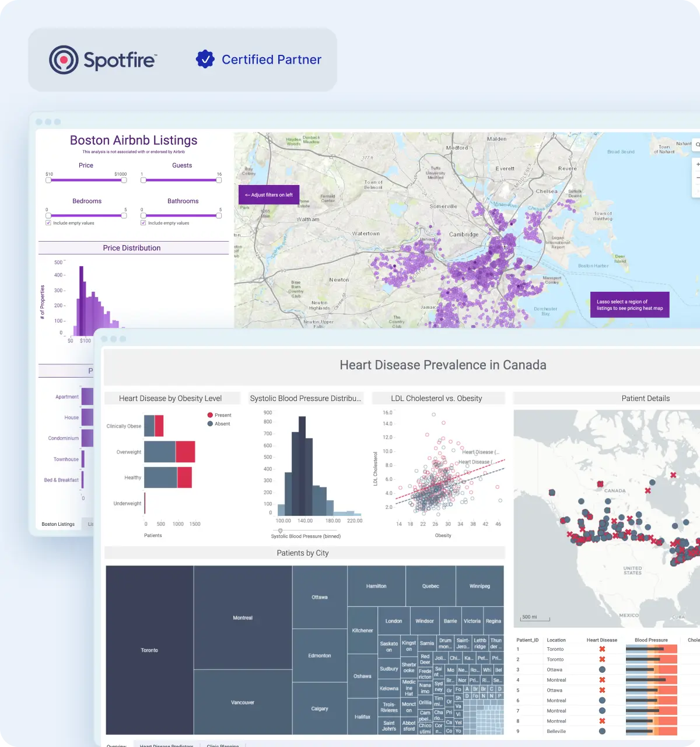700x747 pixels.
Task: Click the red X heart disease marker for Patient 1
Action: tap(602, 649)
